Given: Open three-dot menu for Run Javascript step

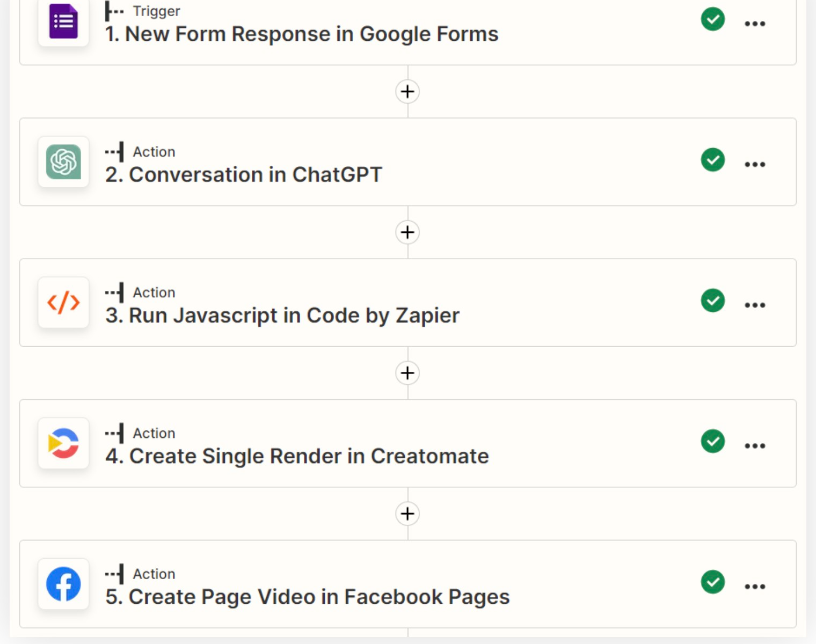Looking at the screenshot, I should (754, 305).
